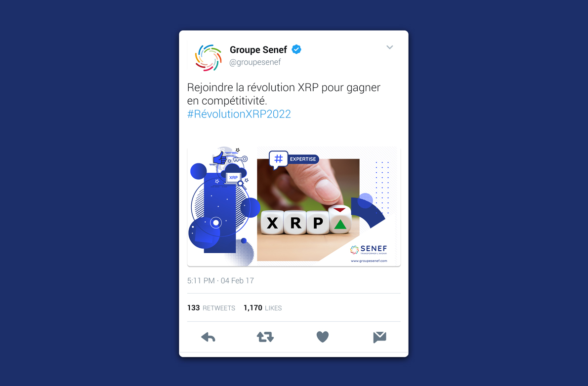View the 133 Retweets list
Viewport: 588px width, 386px height.
pyautogui.click(x=211, y=308)
